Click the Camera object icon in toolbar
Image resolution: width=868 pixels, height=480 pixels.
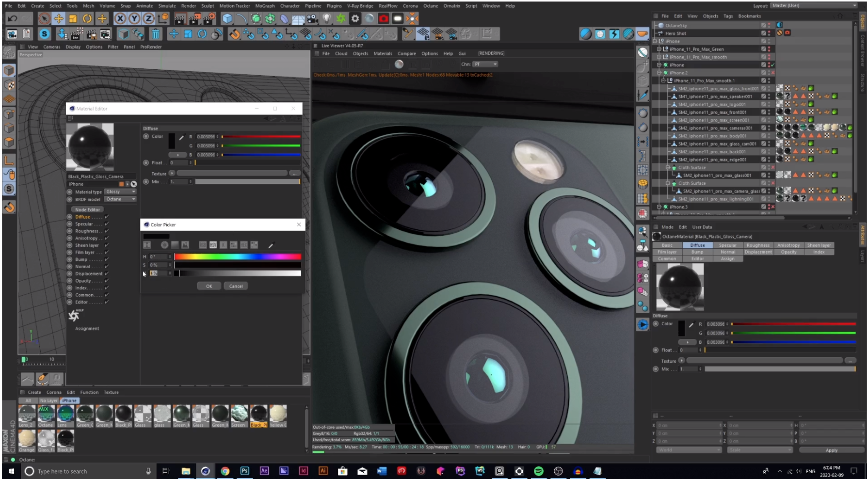312,18
